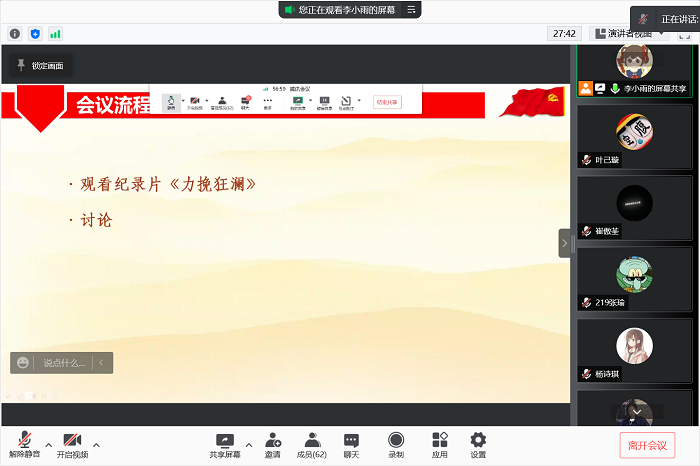The width and height of the screenshot is (700, 466).
Task: Click the meeting info icon at top left
Action: point(15,33)
